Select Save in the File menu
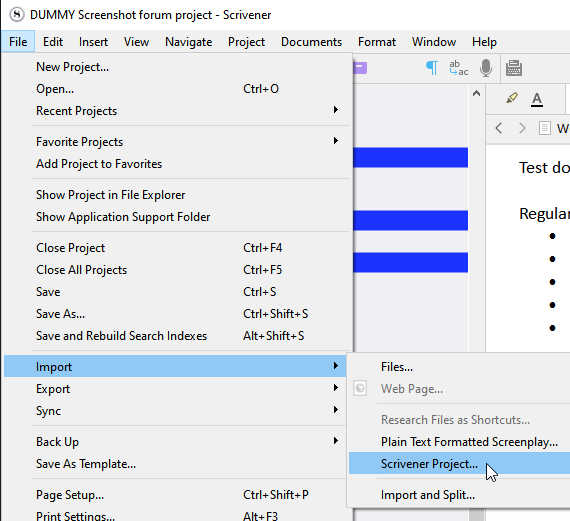This screenshot has width=570, height=521. [178, 292]
